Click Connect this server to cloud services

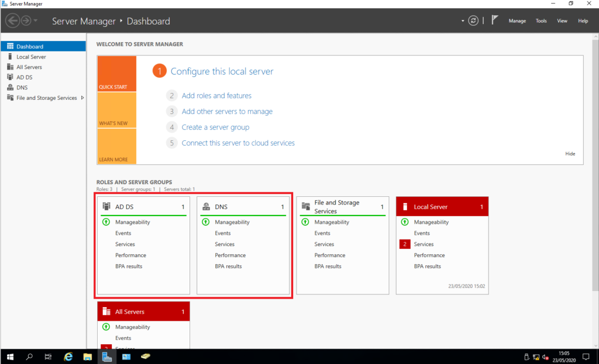pos(238,143)
